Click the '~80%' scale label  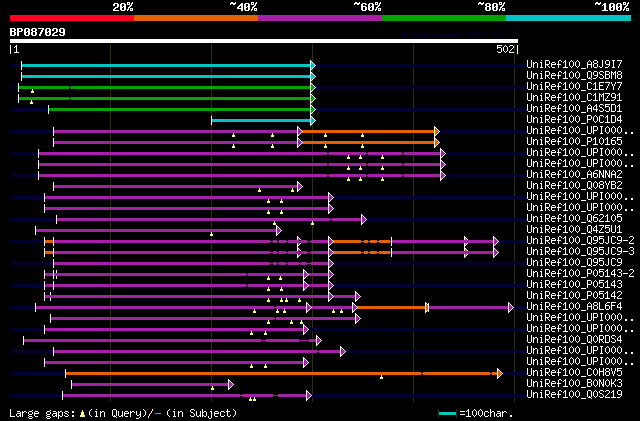point(491,7)
